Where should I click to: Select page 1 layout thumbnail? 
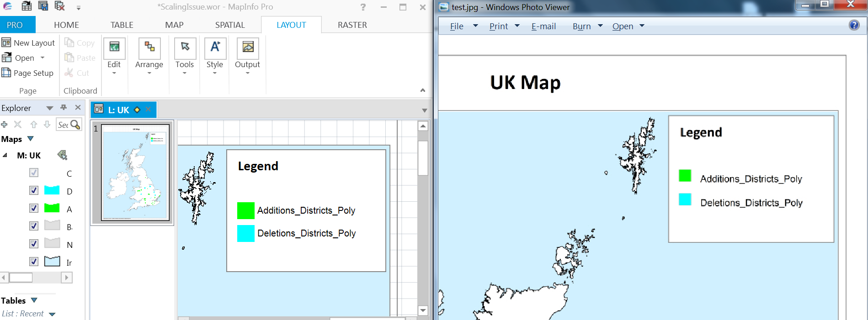135,173
